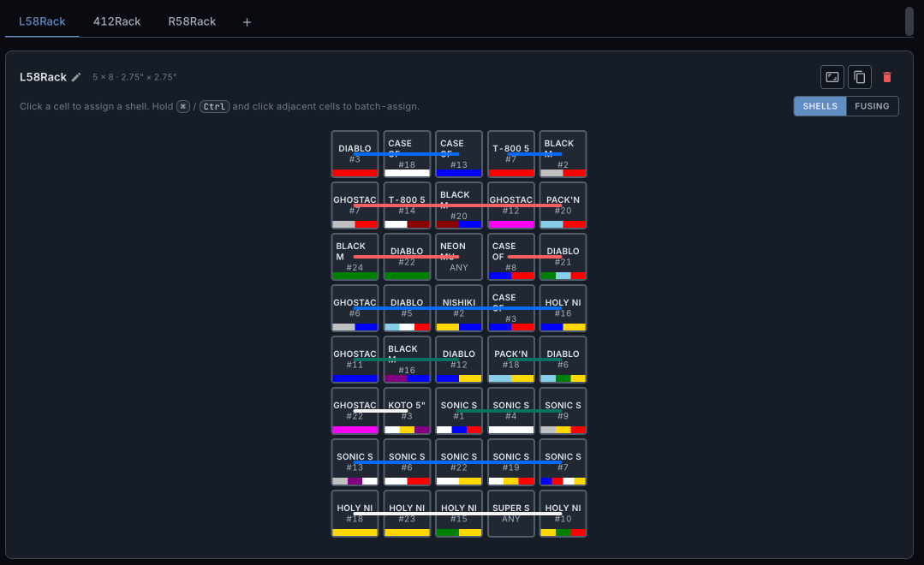
Task: Select the SHELLS view toggle
Action: 820,106
